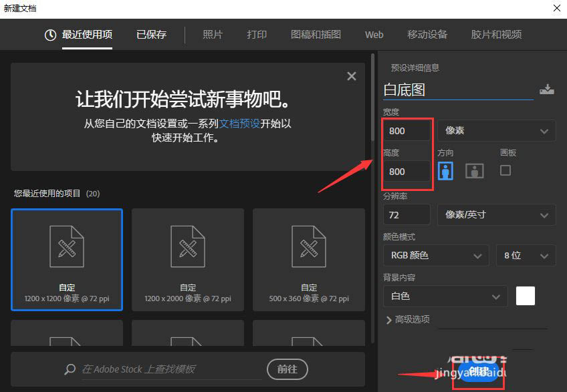Click the white background color swatch

526,296
